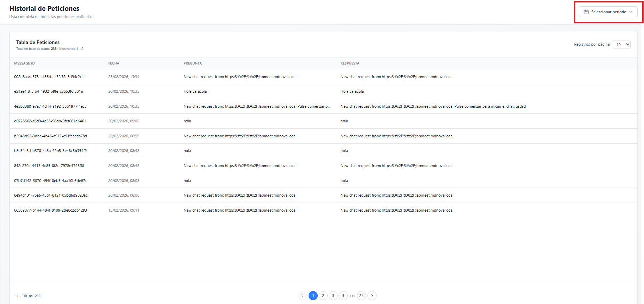
Task: Click the 'Hola caracola' question cell
Action: point(195,91)
